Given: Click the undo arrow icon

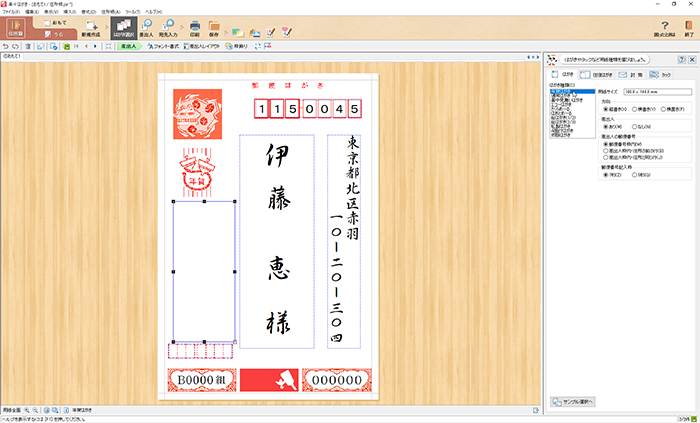Looking at the screenshot, I should (x=6, y=46).
